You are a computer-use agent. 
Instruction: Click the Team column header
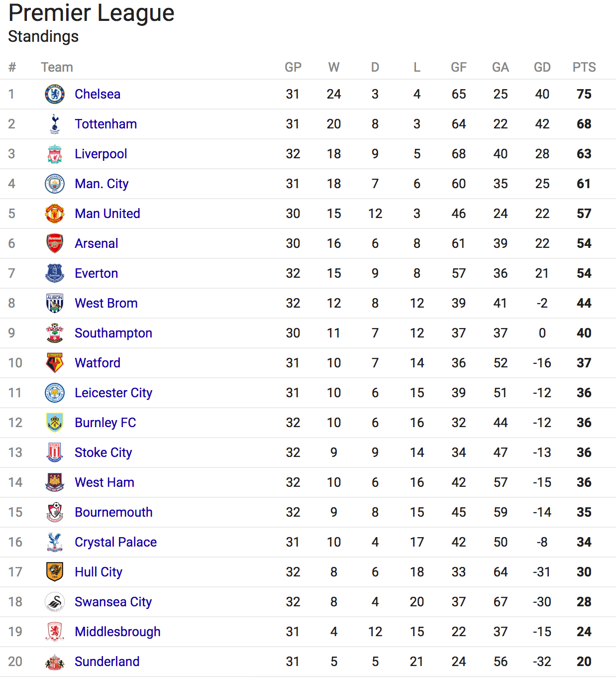tap(57, 67)
